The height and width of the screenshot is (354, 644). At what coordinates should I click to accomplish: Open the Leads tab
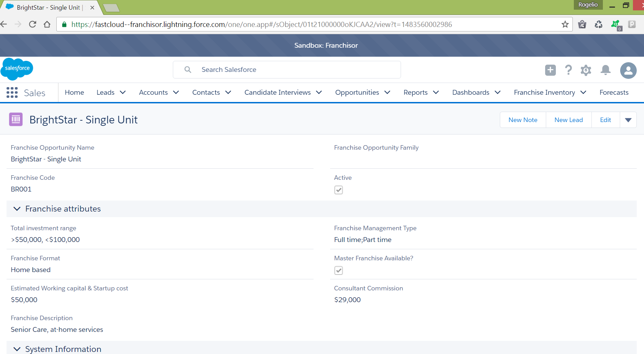point(105,92)
